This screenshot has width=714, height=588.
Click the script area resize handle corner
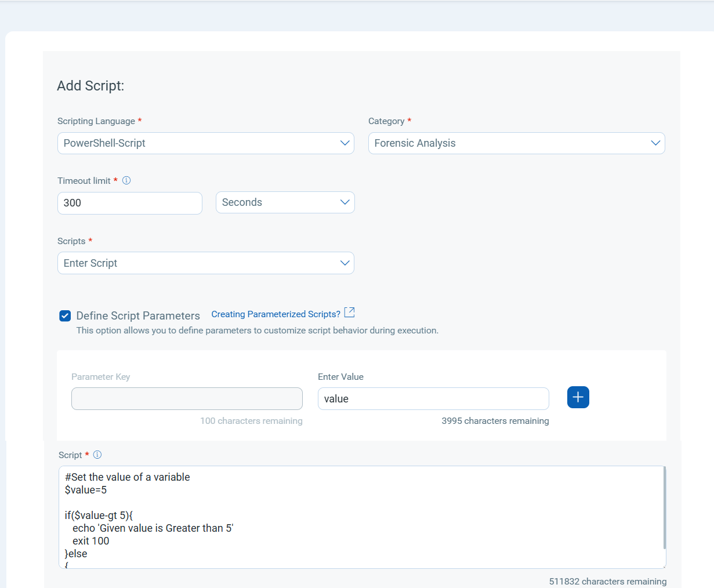click(664, 566)
